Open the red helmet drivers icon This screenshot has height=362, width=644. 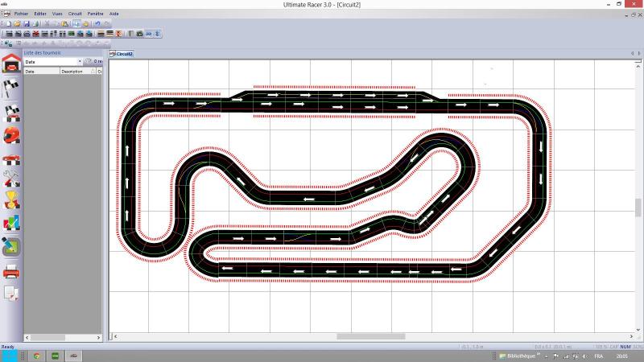11,135
